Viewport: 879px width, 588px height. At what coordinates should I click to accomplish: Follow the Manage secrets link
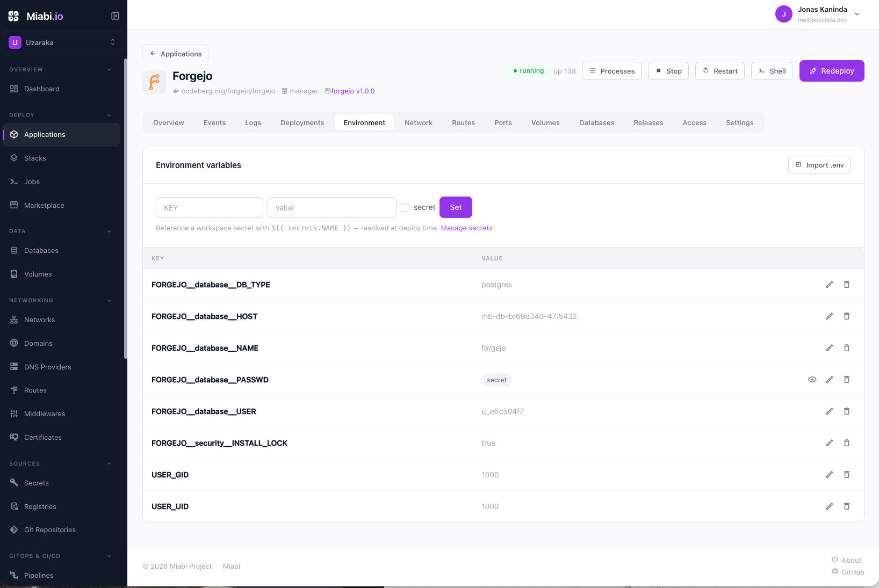tap(466, 228)
